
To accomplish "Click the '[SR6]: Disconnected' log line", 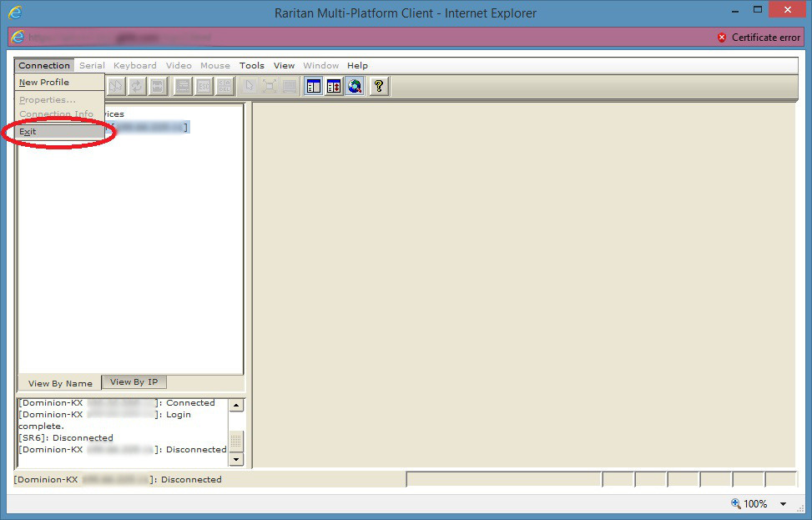I will [66, 437].
